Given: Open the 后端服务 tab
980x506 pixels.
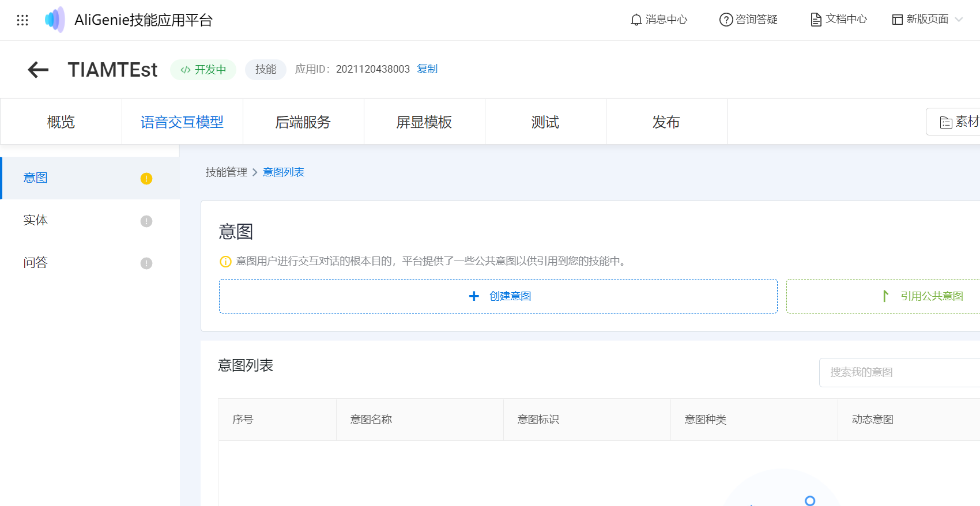Looking at the screenshot, I should coord(303,122).
